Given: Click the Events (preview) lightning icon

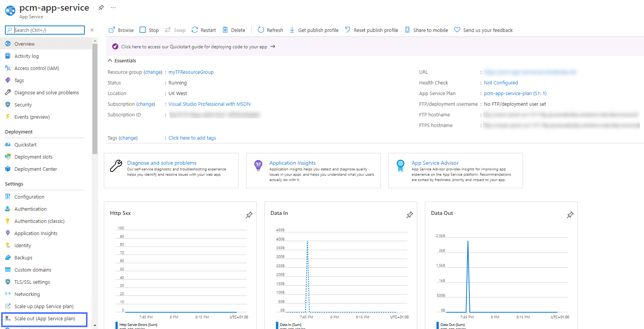Looking at the screenshot, I should (x=8, y=117).
